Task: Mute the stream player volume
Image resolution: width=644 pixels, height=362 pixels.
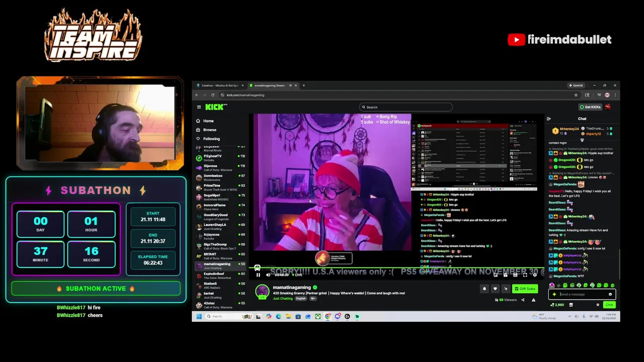Action: pos(268,275)
